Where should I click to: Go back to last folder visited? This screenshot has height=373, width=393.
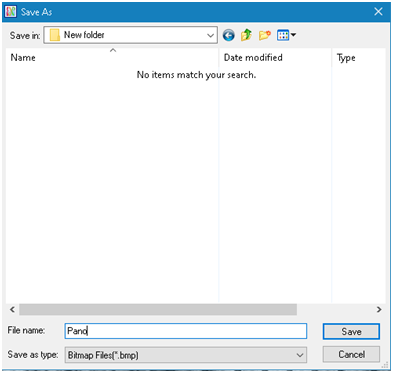click(229, 35)
